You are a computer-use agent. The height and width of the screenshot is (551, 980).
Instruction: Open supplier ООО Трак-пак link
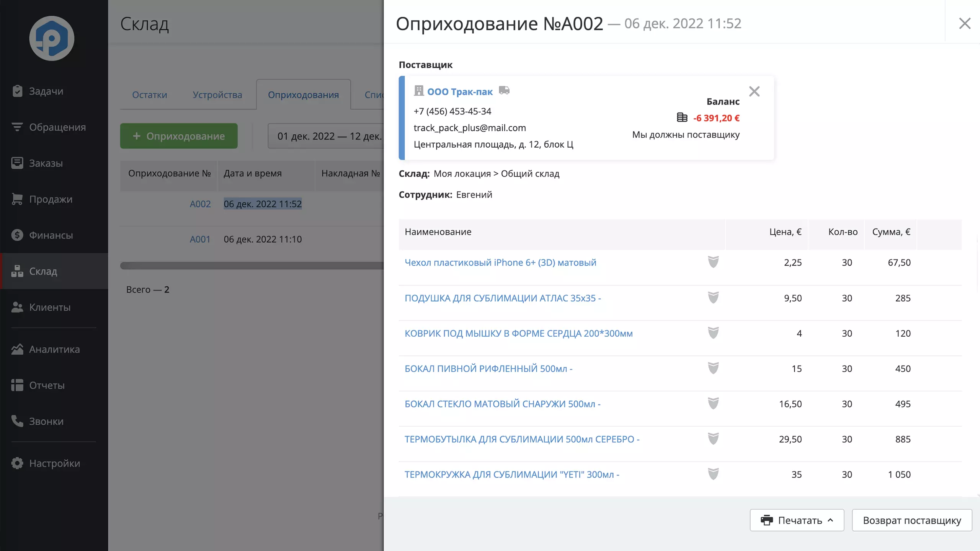pyautogui.click(x=460, y=92)
